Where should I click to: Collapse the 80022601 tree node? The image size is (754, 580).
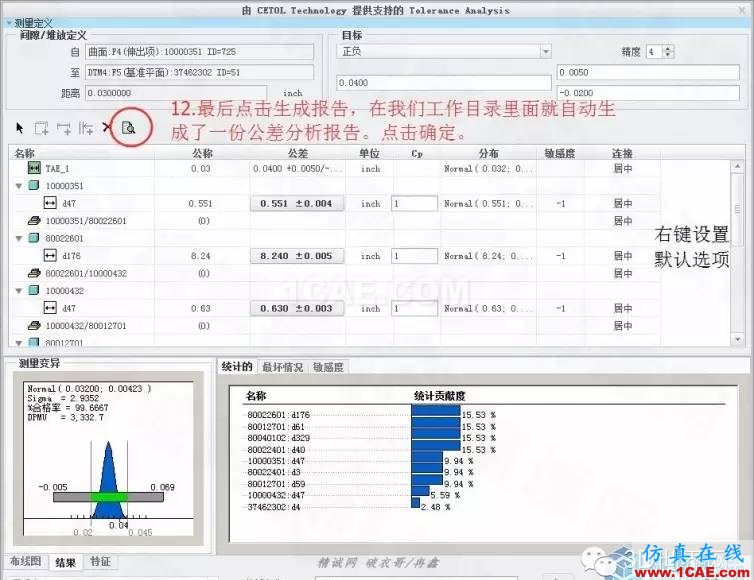(x=19, y=239)
